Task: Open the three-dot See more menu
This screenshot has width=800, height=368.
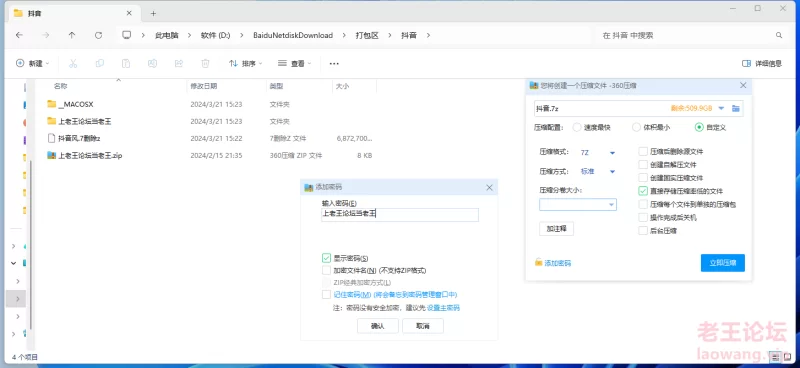Action: pyautogui.click(x=334, y=63)
